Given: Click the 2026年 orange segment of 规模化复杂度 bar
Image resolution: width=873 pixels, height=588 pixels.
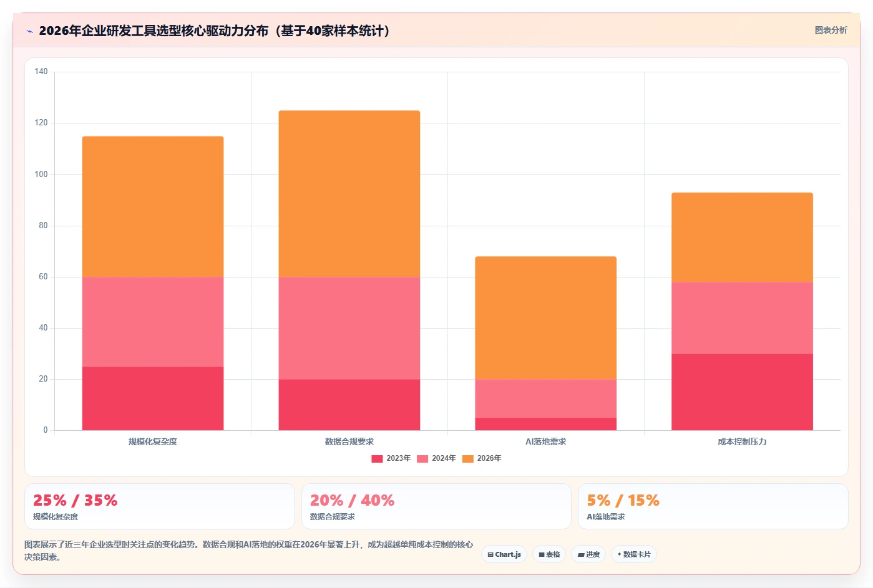Looking at the screenshot, I should click(x=153, y=207).
